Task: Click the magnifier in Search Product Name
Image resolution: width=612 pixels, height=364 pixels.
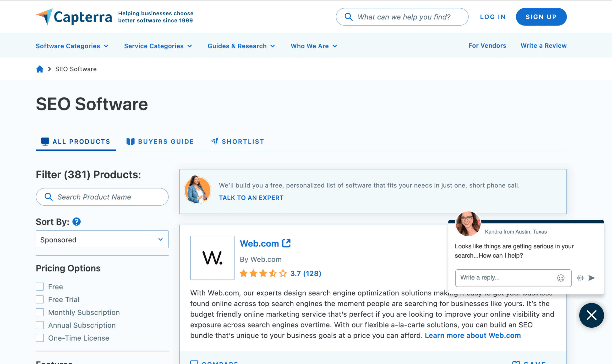Action: (x=49, y=197)
